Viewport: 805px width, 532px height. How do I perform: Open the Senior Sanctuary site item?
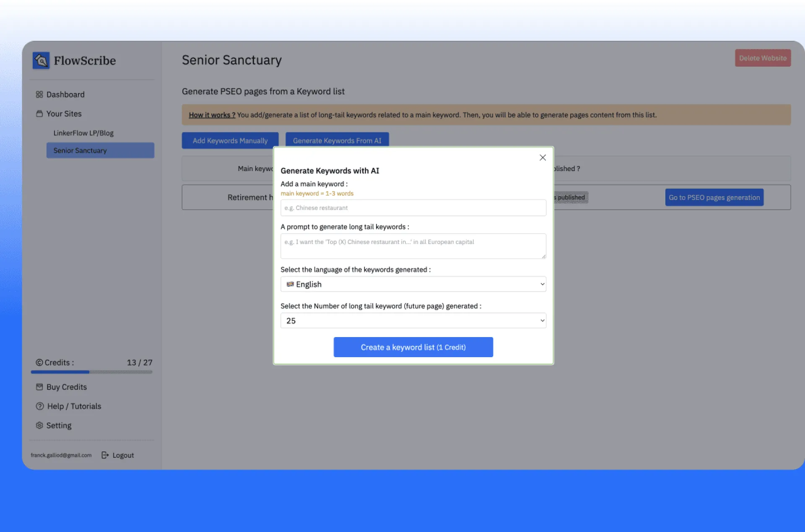pos(100,151)
